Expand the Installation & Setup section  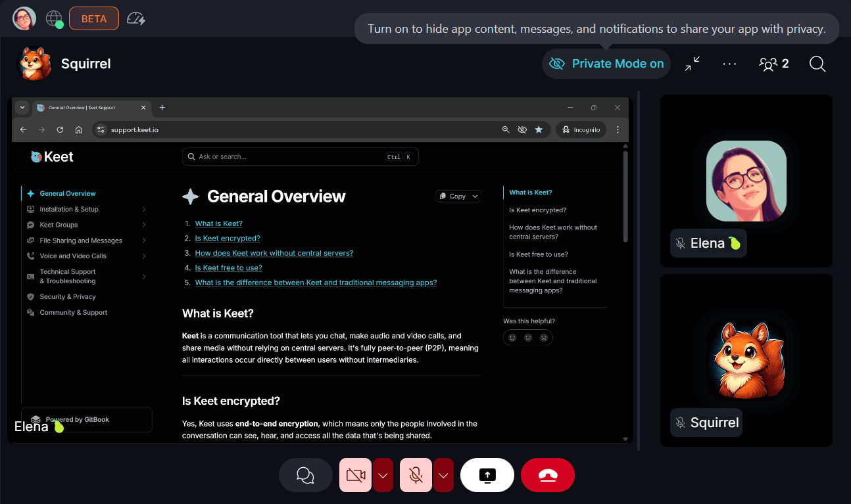tap(144, 209)
